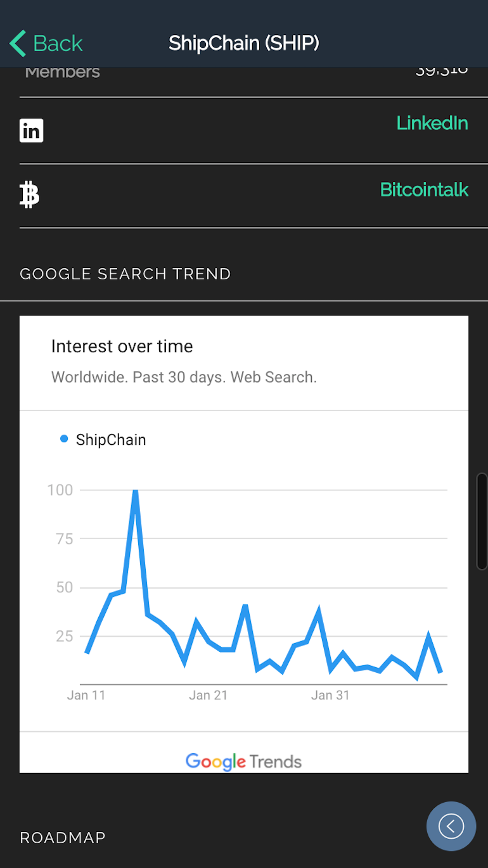Open the LinkedIn link
This screenshot has height=868, width=488.
click(432, 122)
